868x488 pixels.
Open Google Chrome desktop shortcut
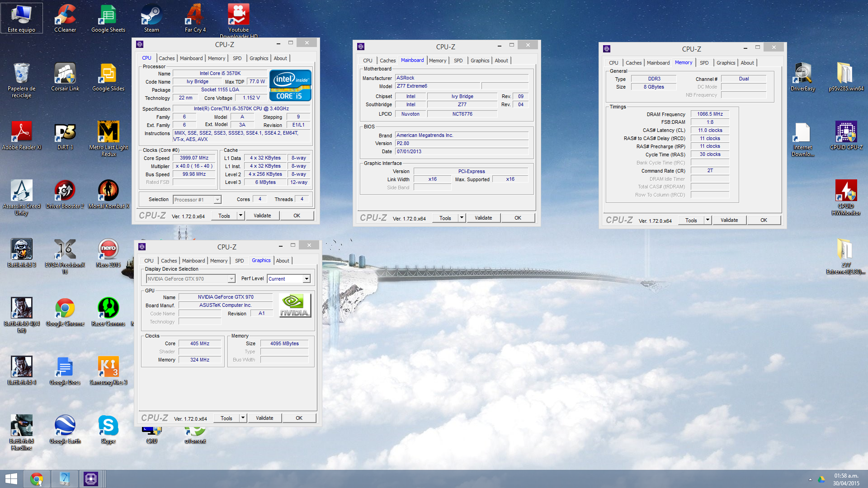(x=65, y=312)
